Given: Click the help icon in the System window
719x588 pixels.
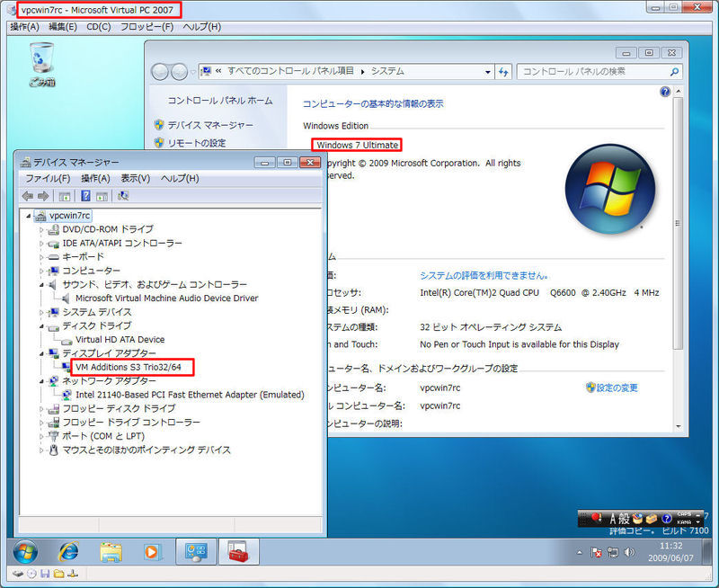Looking at the screenshot, I should (665, 92).
